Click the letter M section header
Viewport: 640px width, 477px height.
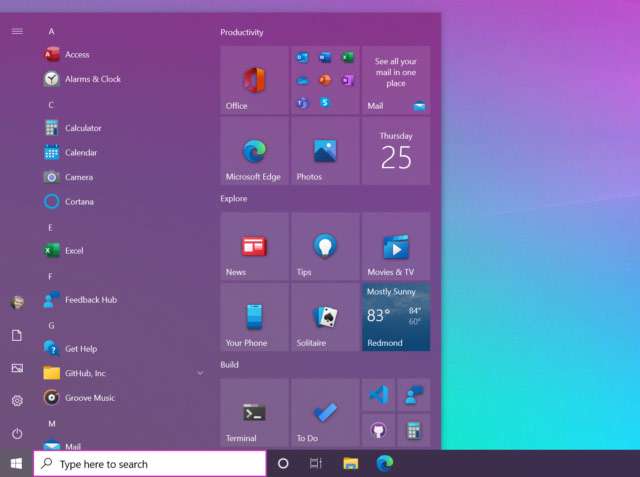[x=52, y=424]
